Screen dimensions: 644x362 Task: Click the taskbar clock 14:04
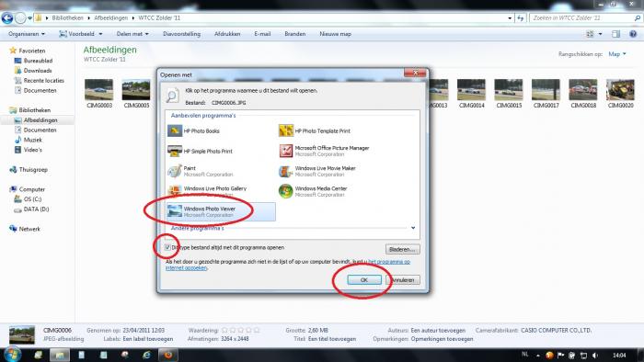pyautogui.click(x=619, y=355)
